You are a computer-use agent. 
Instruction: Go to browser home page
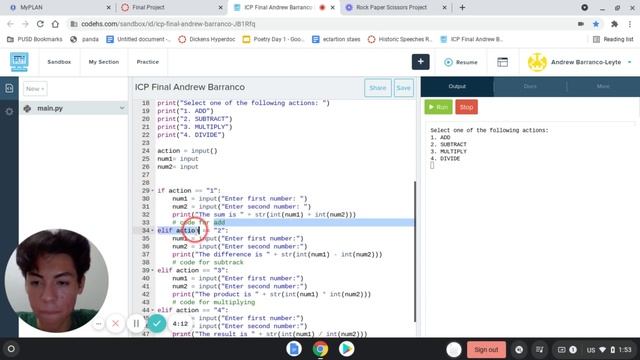point(55,24)
